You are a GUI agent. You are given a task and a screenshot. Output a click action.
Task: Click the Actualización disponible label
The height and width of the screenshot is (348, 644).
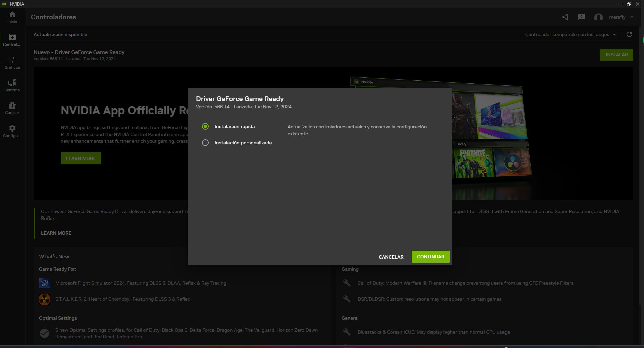[60, 34]
